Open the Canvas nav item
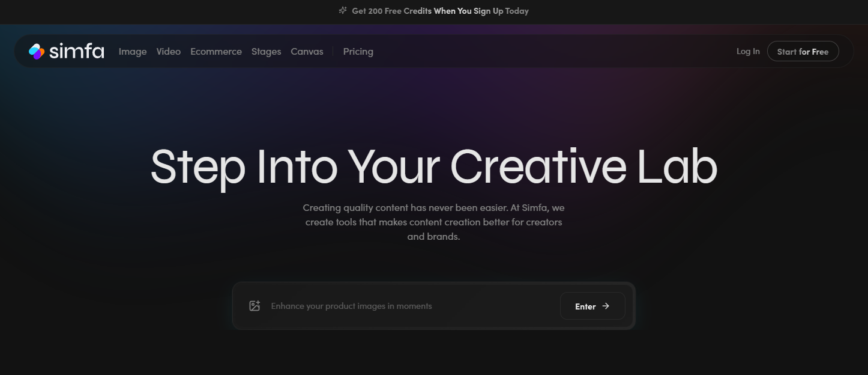This screenshot has width=868, height=375. click(307, 52)
